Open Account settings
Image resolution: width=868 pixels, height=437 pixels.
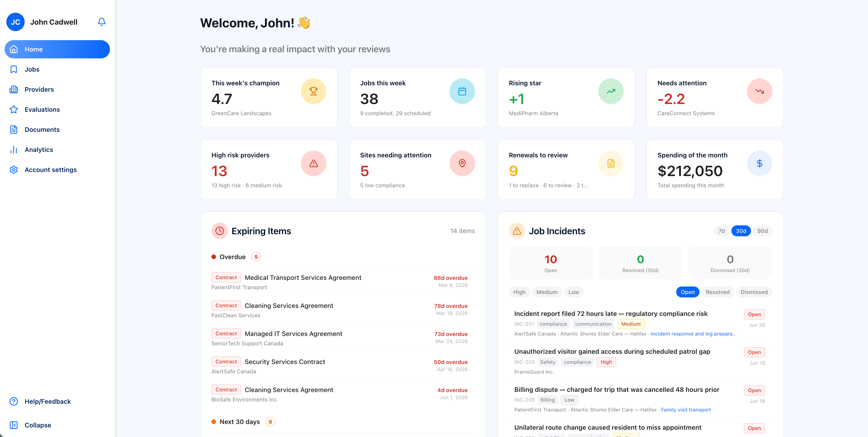pyautogui.click(x=57, y=170)
